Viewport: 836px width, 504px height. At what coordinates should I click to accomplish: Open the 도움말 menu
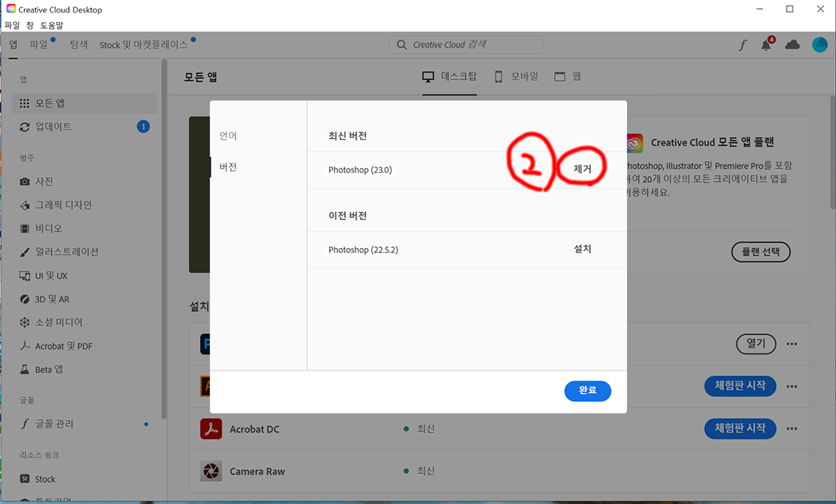52,25
